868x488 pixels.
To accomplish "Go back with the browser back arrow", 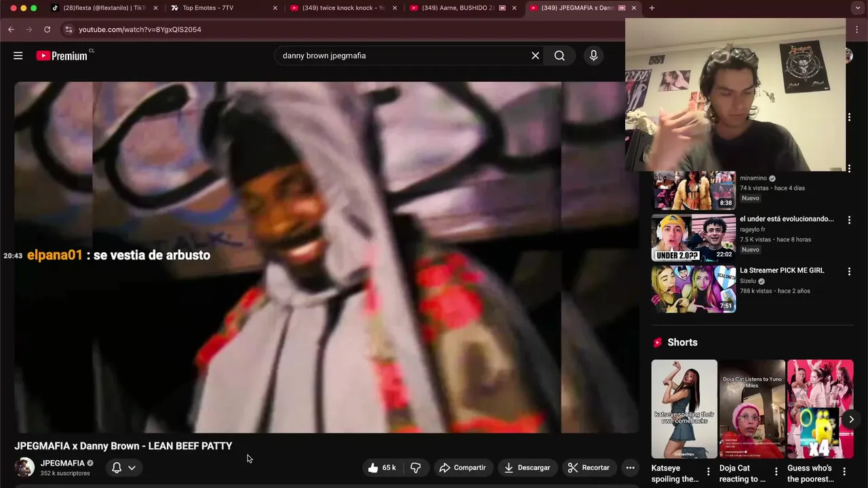I will (12, 30).
